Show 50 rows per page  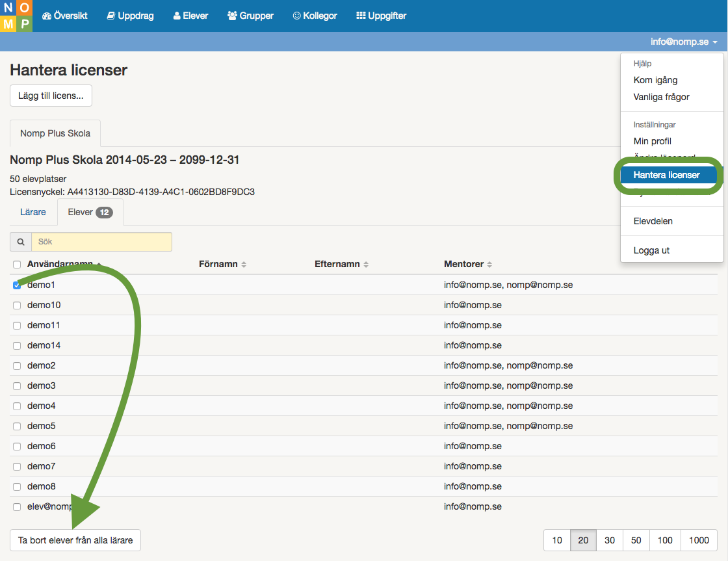coord(636,540)
